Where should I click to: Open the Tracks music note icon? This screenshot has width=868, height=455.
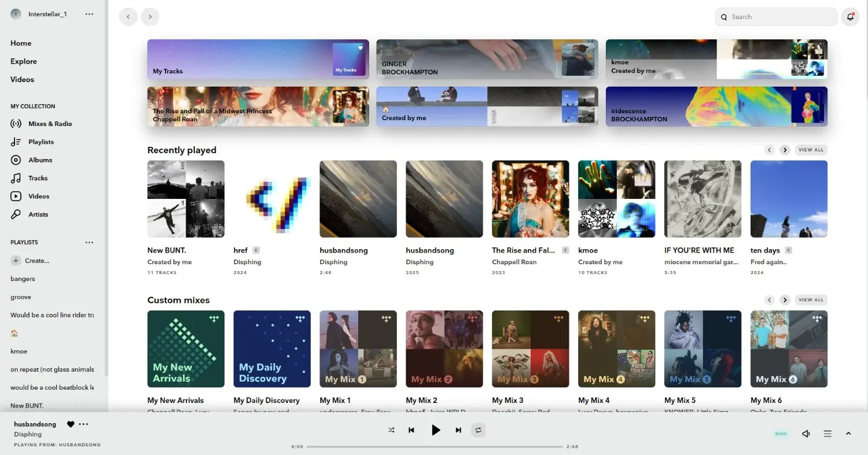[x=16, y=178]
